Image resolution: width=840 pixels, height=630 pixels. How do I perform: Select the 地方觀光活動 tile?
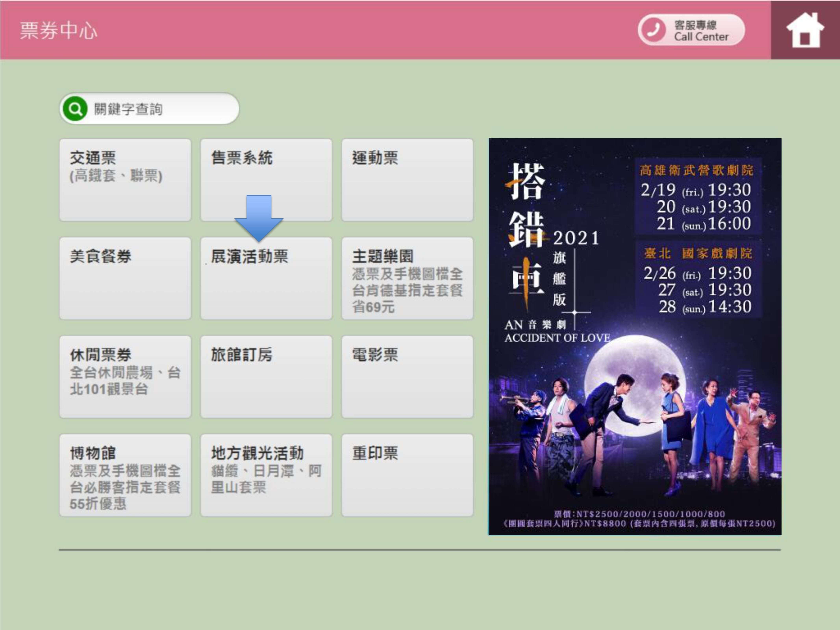[266, 475]
